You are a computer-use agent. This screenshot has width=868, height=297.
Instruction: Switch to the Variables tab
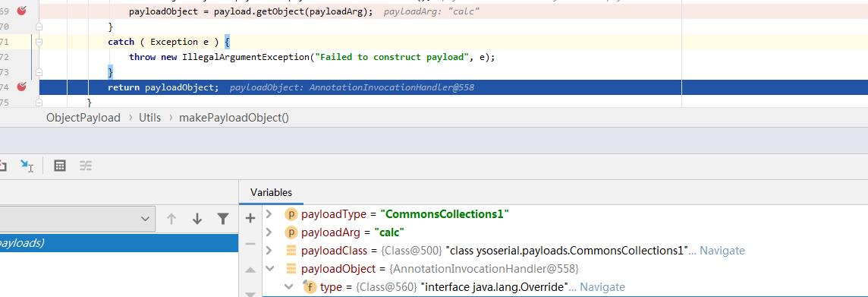tap(271, 192)
